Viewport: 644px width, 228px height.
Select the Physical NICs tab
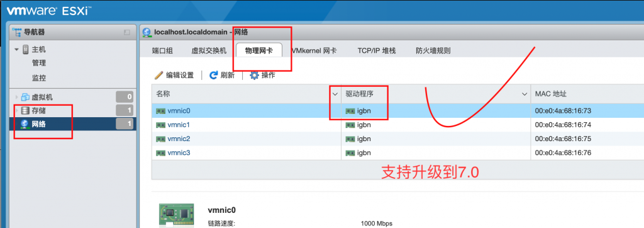[259, 50]
